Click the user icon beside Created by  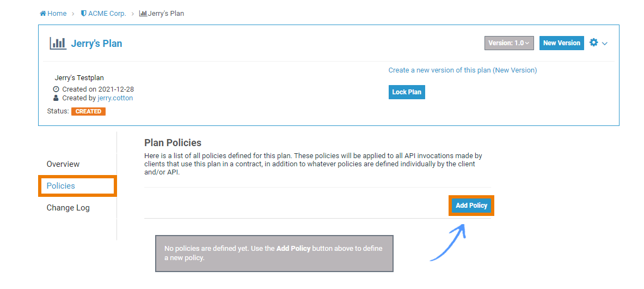[x=56, y=98]
